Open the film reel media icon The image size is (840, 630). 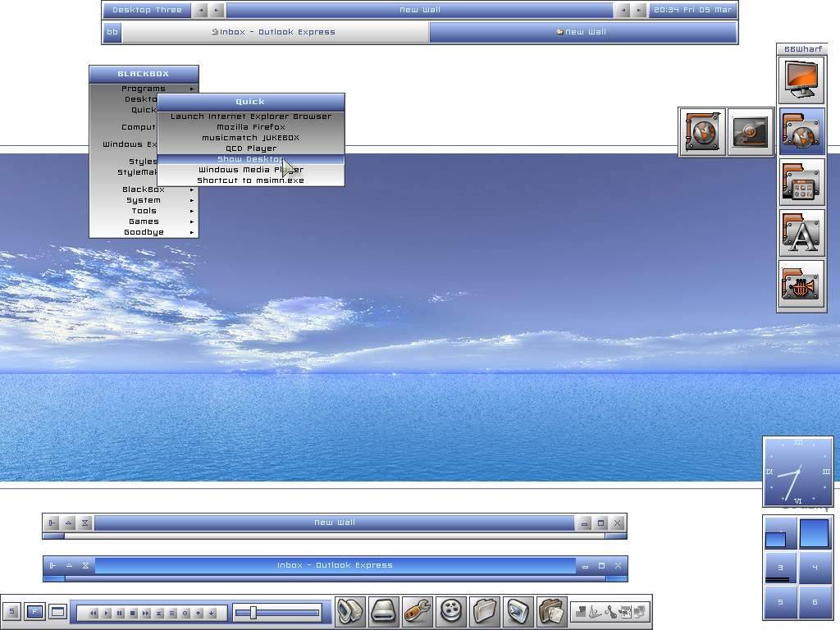point(451,611)
